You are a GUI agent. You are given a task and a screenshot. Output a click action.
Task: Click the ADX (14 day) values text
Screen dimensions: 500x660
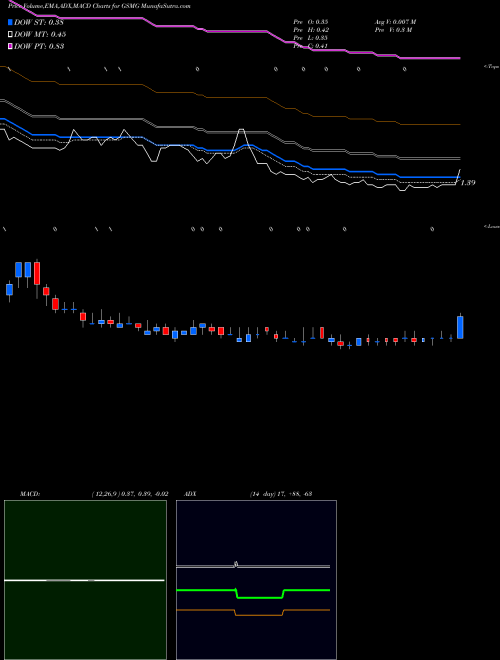(280, 494)
